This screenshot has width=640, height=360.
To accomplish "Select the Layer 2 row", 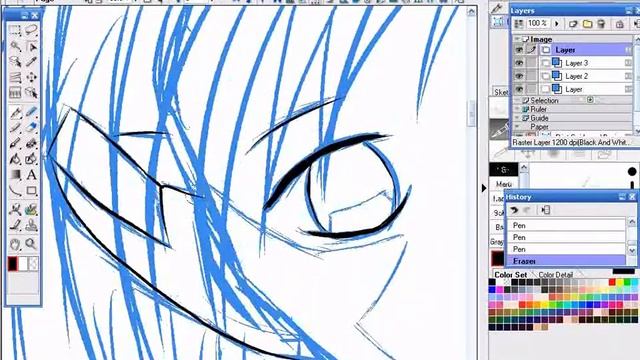I will [x=586, y=76].
